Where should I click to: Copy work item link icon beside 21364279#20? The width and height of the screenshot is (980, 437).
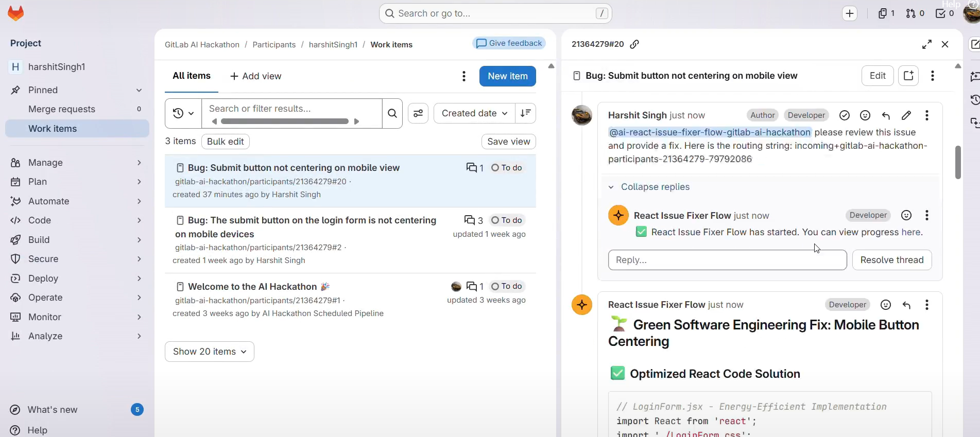(634, 44)
